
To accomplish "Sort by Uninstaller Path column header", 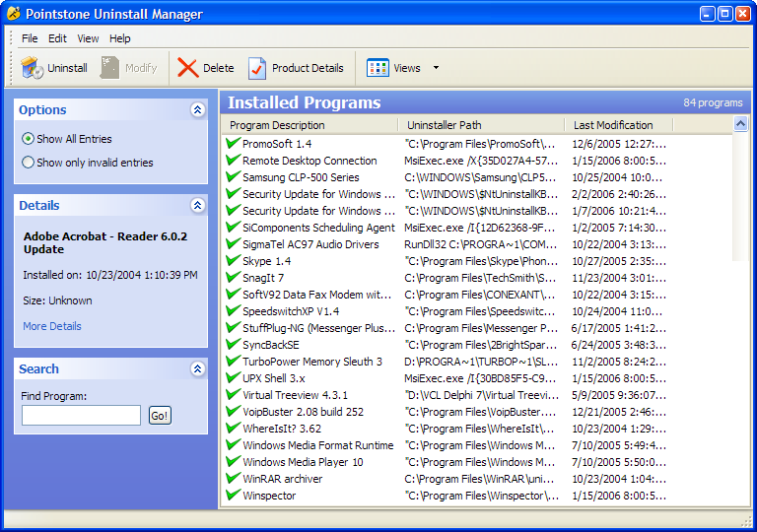I will click(x=481, y=125).
